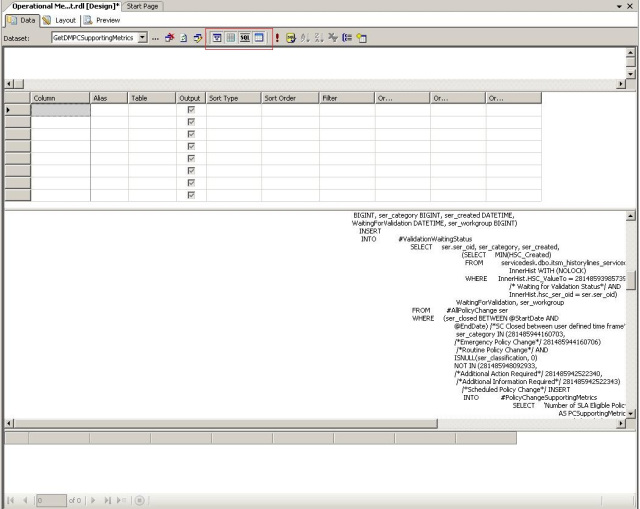This screenshot has width=640, height=509.
Task: Click the Sort Descending icon
Action: point(319,38)
